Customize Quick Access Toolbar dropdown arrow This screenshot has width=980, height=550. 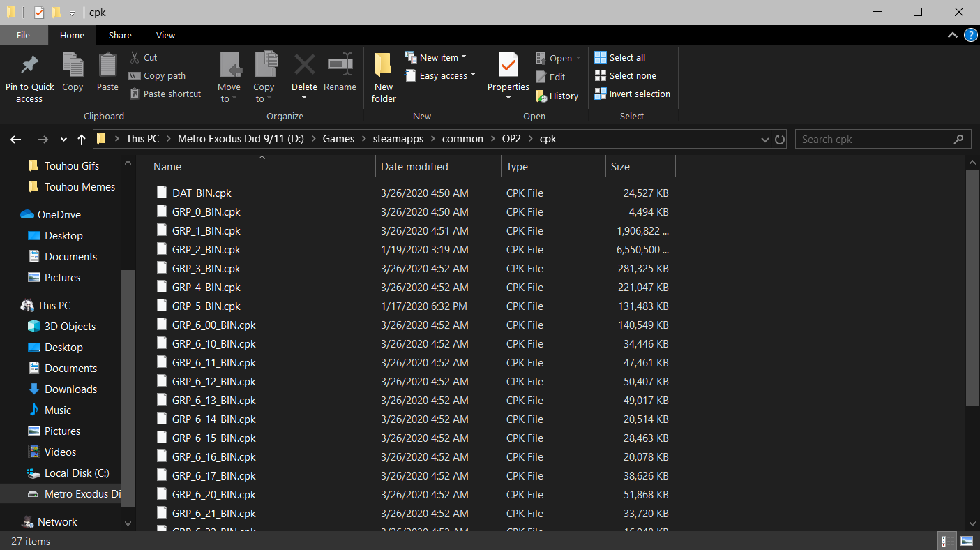[72, 13]
